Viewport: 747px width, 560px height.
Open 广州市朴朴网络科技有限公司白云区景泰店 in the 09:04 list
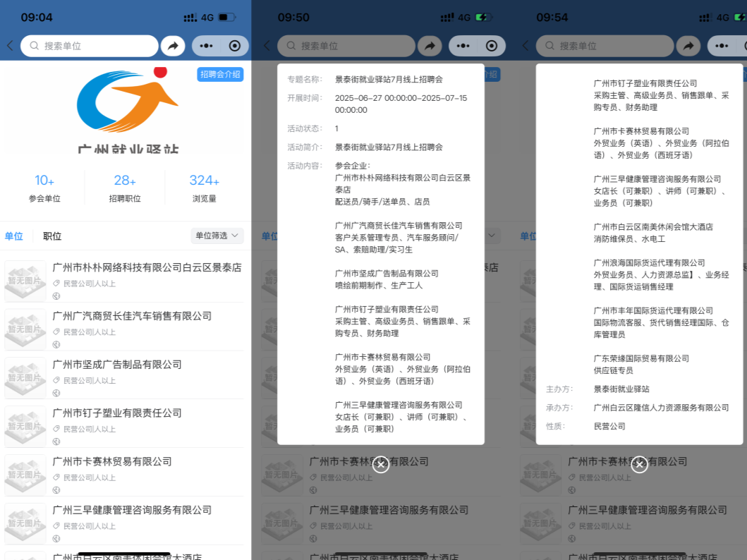(124, 280)
